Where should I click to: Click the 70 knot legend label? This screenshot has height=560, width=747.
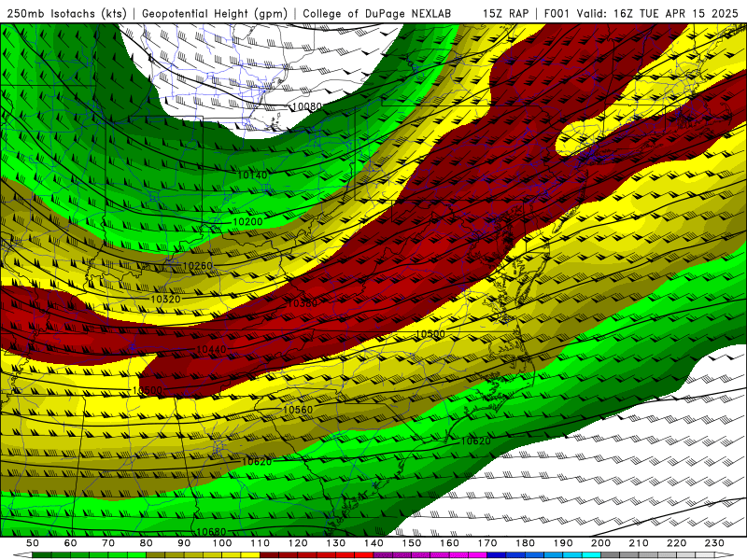click(x=108, y=543)
